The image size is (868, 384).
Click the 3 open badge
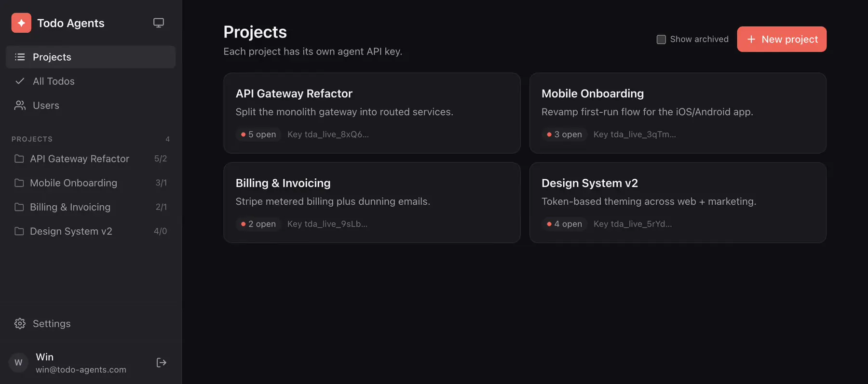click(564, 134)
